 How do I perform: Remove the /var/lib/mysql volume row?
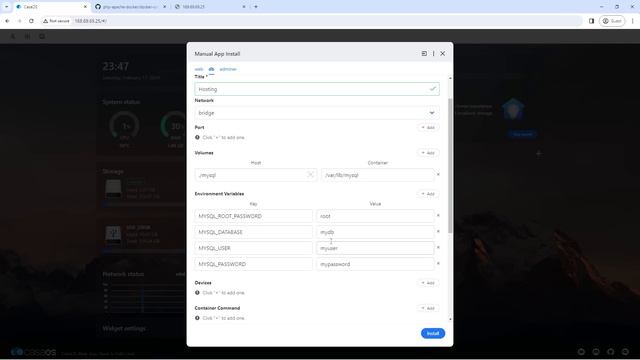438,175
